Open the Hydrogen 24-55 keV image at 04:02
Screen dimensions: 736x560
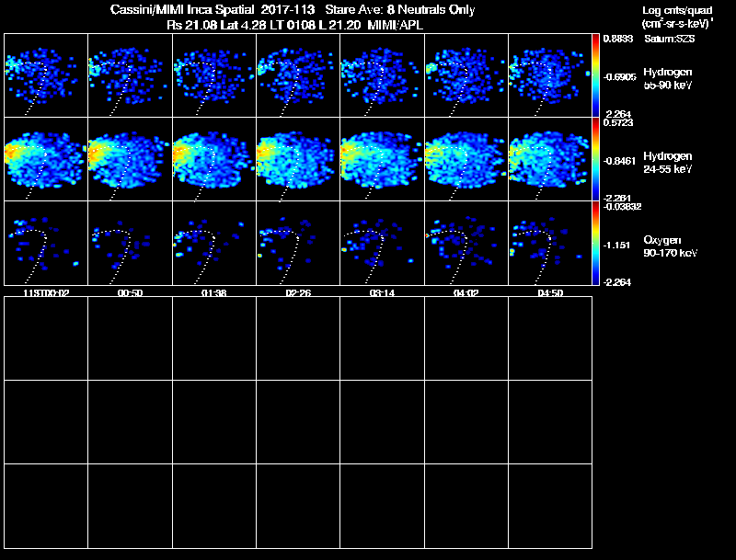[x=466, y=159]
